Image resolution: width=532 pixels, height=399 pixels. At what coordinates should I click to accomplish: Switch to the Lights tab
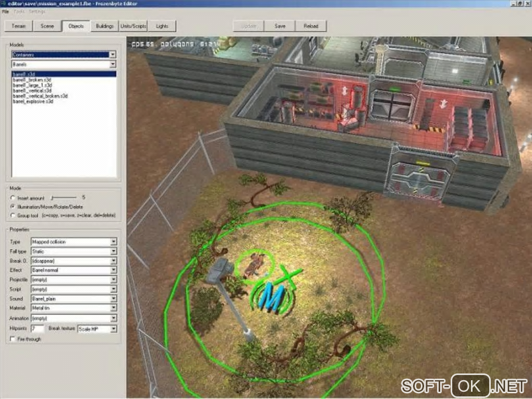click(162, 26)
